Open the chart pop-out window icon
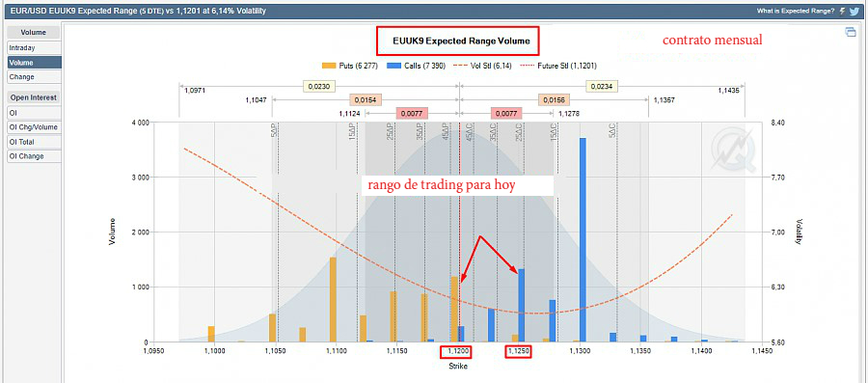The image size is (868, 383). point(851,33)
